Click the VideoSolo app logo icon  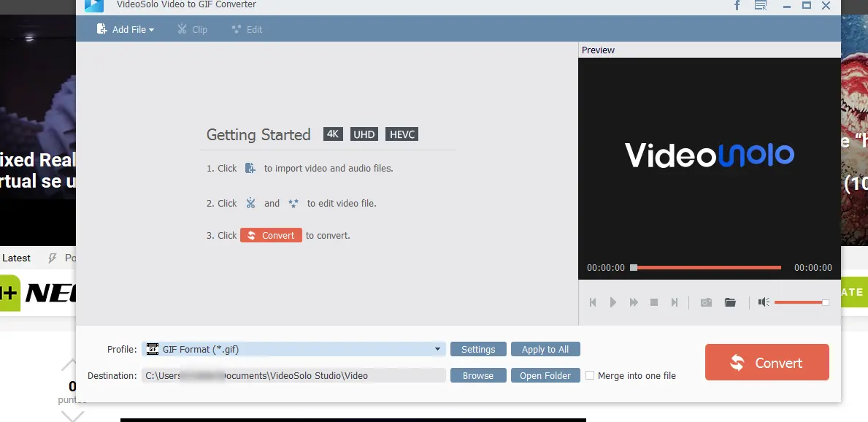94,6
